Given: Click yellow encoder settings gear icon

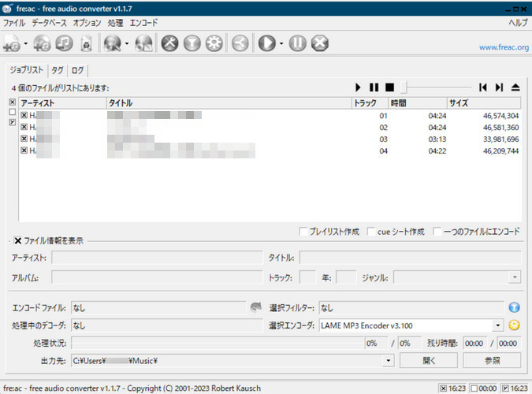Looking at the screenshot, I should point(515,325).
